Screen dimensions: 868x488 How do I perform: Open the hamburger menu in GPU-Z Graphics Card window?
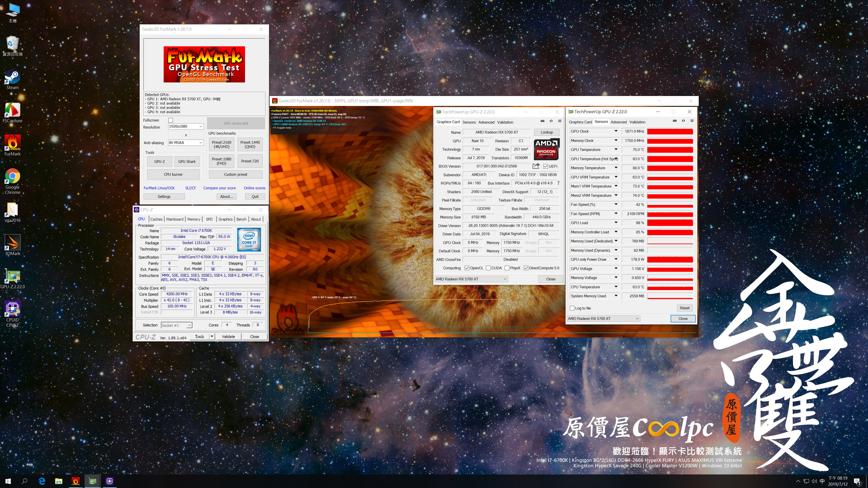click(560, 121)
